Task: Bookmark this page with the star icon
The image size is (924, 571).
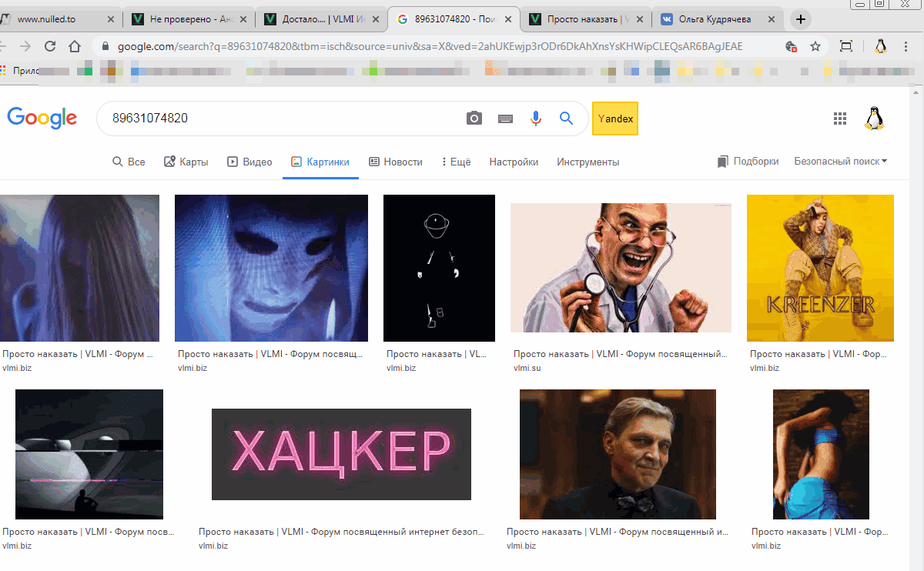Action: 815,46
